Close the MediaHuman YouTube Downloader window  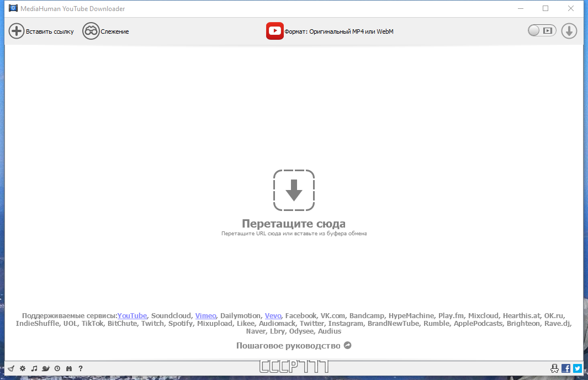click(x=571, y=8)
